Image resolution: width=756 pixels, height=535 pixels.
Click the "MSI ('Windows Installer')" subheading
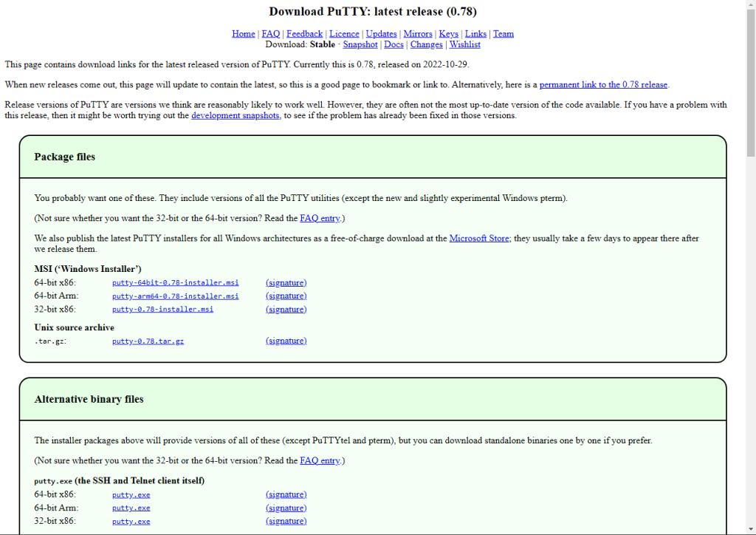coord(88,269)
